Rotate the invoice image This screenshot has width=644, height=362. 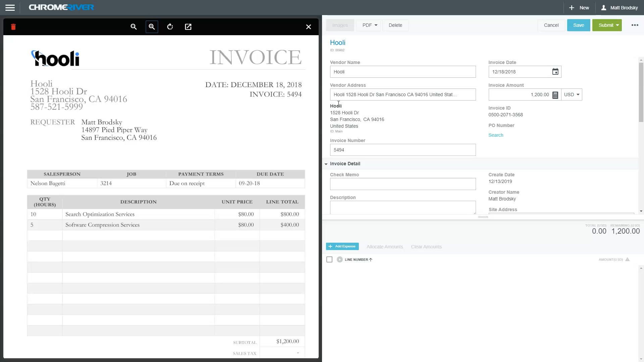pos(170,27)
